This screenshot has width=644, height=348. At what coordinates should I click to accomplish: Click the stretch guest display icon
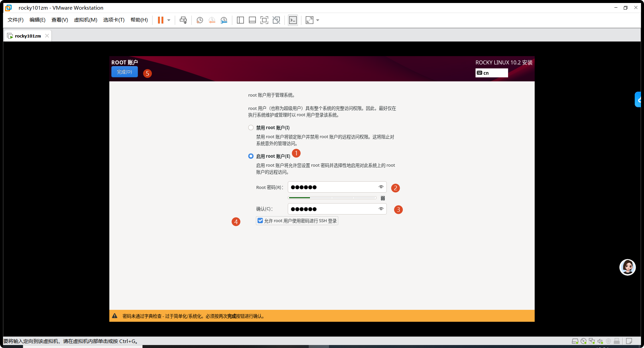(x=309, y=20)
